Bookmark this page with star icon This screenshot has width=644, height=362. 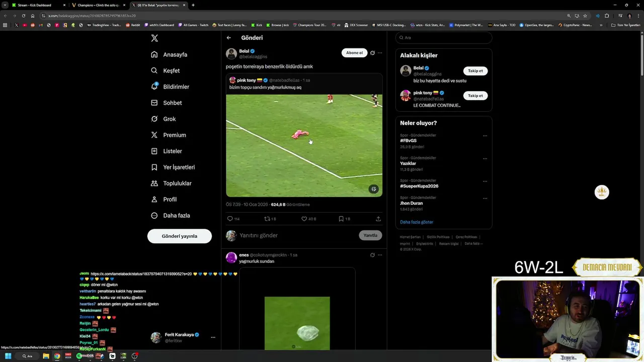[x=585, y=16]
